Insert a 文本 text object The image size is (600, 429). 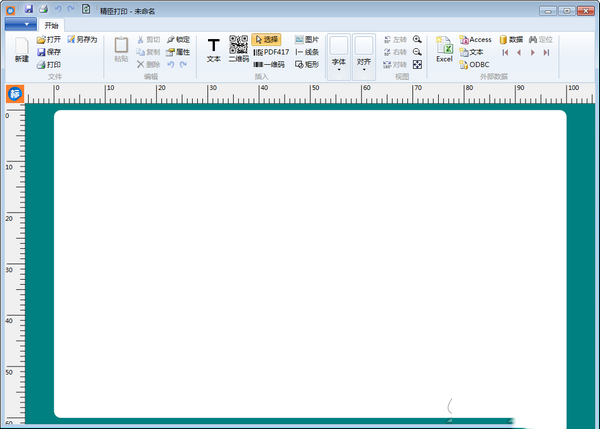tap(214, 50)
